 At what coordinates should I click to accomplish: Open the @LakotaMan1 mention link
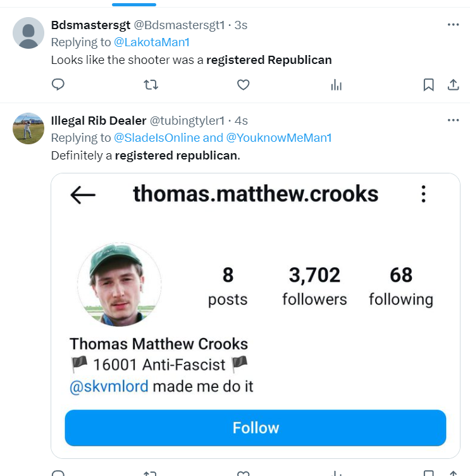(151, 42)
